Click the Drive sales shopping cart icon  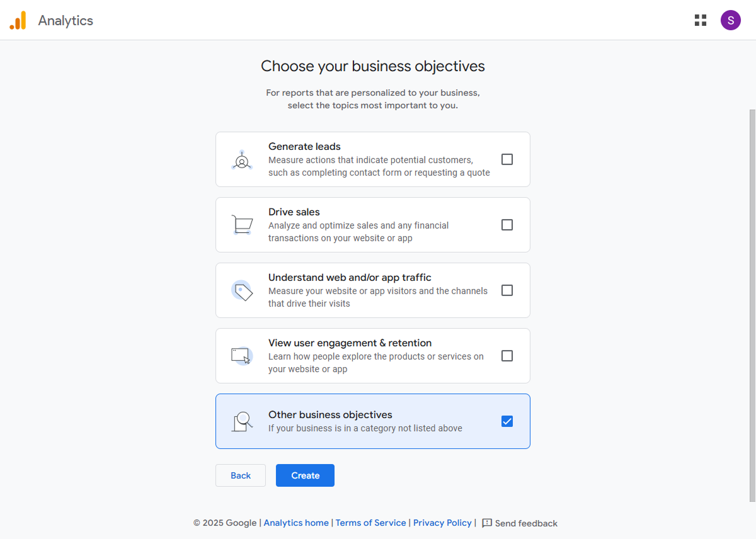coord(243,225)
